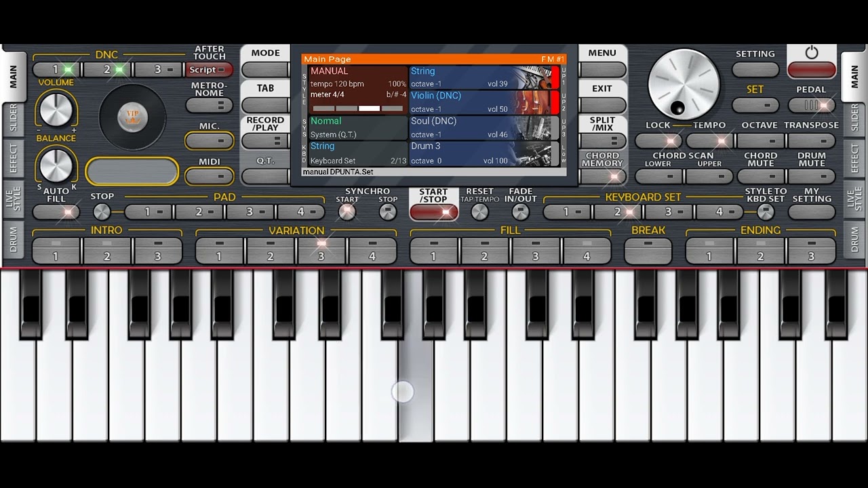This screenshot has width=868, height=488.
Task: Trigger PAD 1
Action: click(148, 212)
